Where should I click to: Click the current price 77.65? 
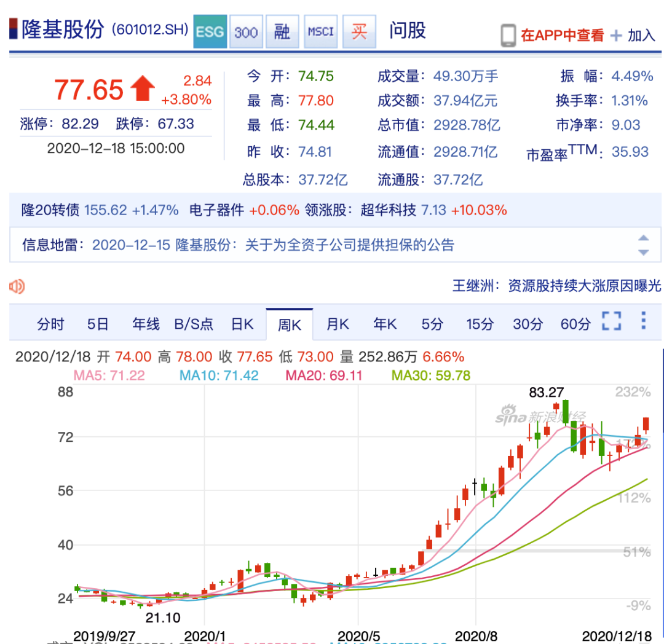pos(89,90)
